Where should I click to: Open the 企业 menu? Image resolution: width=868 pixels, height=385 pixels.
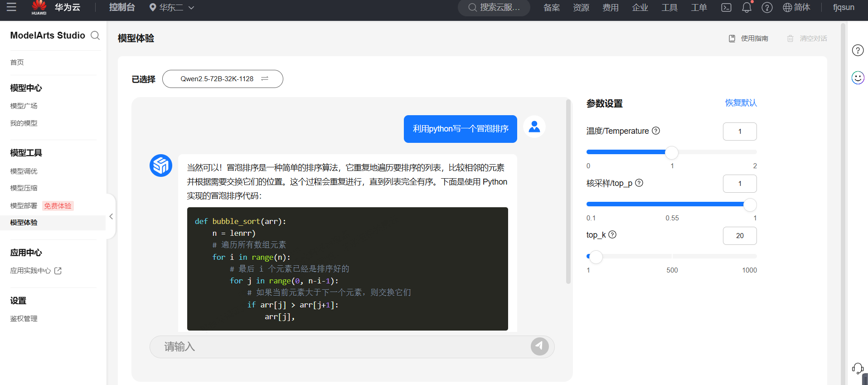pos(640,7)
